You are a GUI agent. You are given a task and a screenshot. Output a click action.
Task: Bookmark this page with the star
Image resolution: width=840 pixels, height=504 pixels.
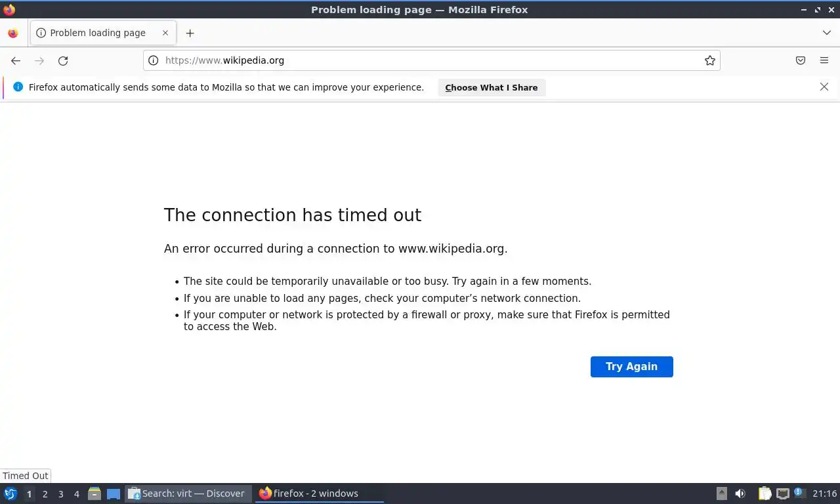click(x=710, y=60)
